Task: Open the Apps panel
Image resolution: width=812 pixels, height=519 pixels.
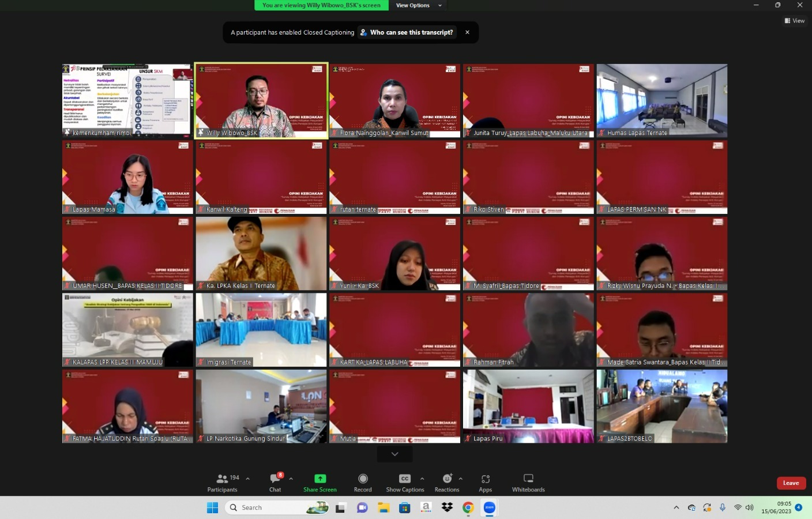Action: point(486,483)
